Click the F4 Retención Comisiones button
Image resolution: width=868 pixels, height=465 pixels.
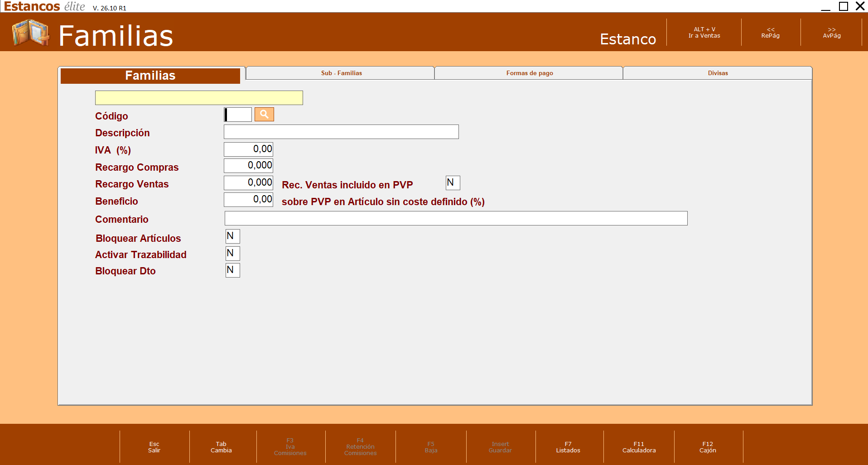tap(360, 447)
